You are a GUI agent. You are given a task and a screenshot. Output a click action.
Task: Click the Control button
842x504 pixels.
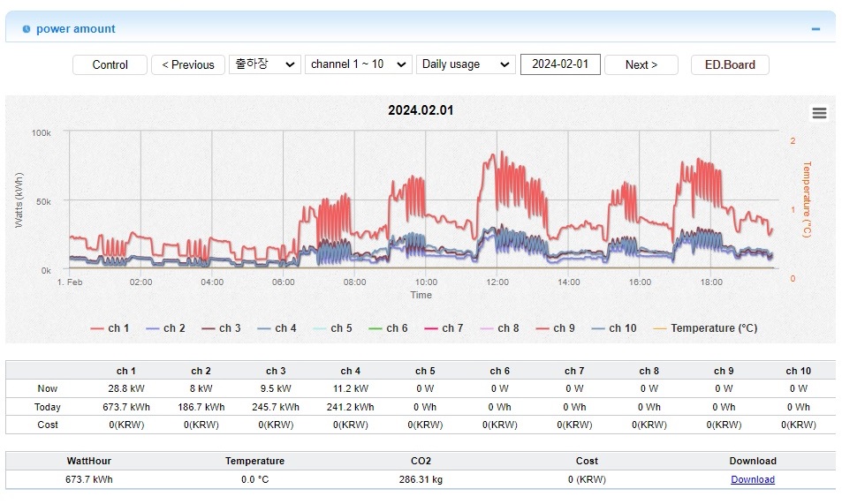point(110,65)
